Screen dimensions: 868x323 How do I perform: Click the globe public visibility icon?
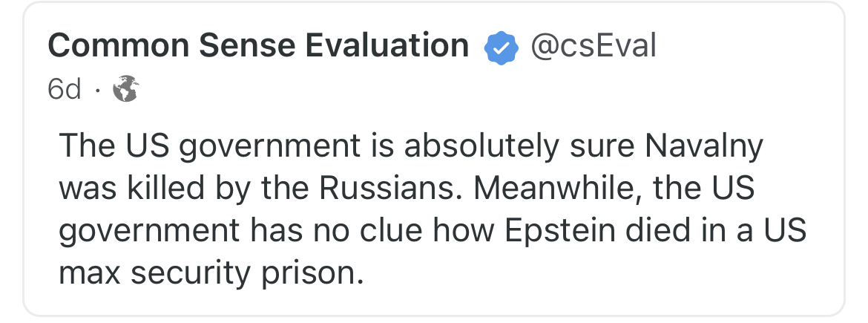point(125,91)
